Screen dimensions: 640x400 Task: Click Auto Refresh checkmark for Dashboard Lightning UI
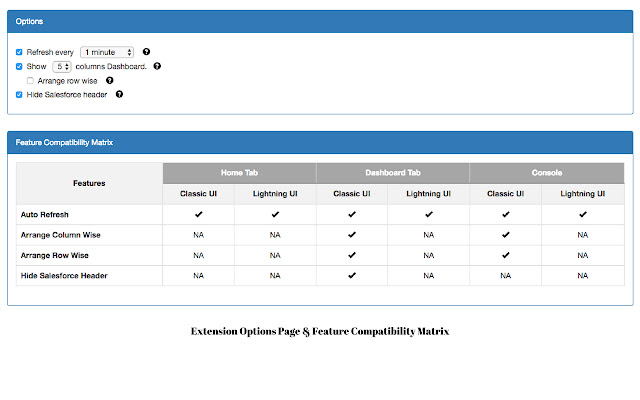[429, 214]
